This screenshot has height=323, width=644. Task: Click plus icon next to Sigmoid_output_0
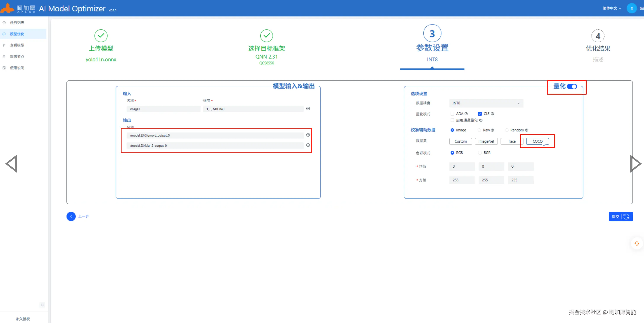pos(308,135)
